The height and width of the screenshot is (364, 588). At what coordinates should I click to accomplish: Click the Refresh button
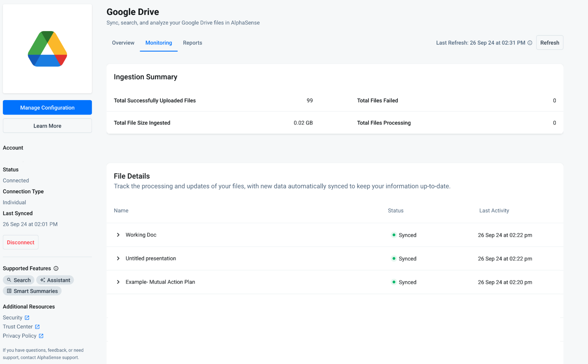pyautogui.click(x=550, y=43)
